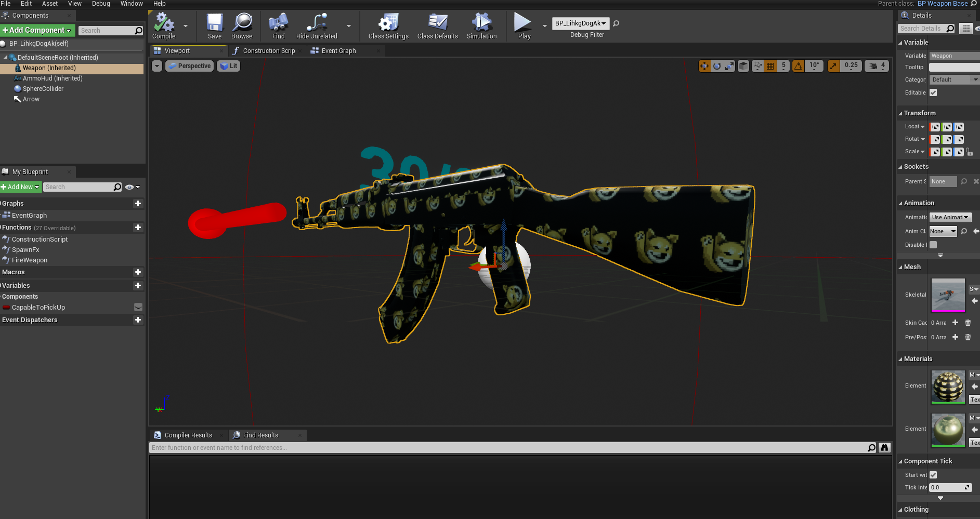
Task: Select SphereCollider component
Action: pos(43,89)
